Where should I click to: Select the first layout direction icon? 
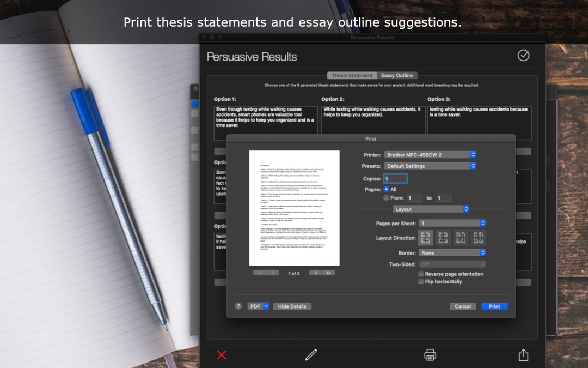(x=426, y=238)
